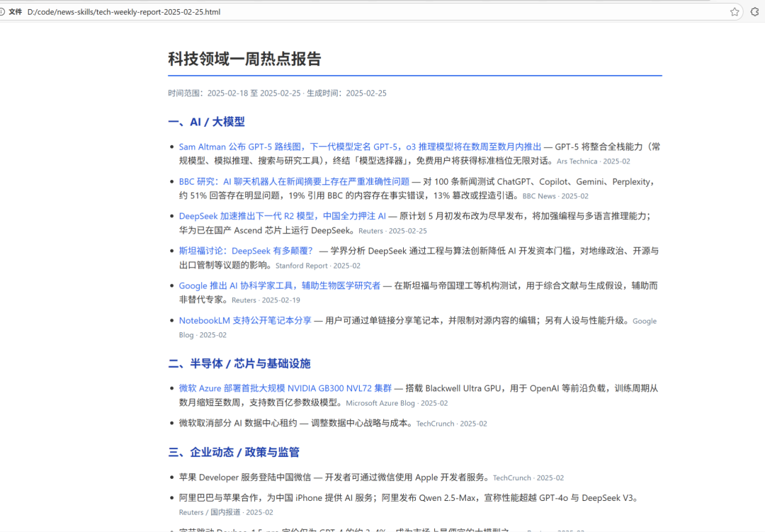Click the page title 科技领域一周热点报告

point(244,59)
